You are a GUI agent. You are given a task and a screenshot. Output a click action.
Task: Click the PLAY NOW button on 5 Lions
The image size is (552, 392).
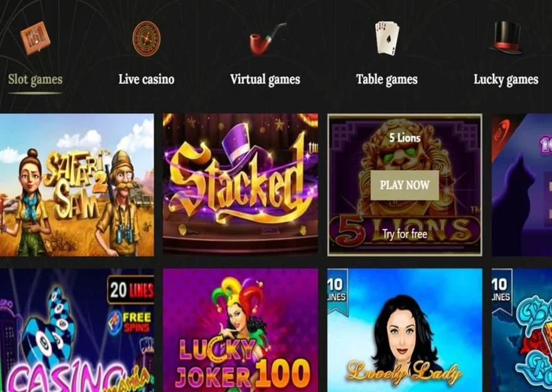click(x=405, y=185)
